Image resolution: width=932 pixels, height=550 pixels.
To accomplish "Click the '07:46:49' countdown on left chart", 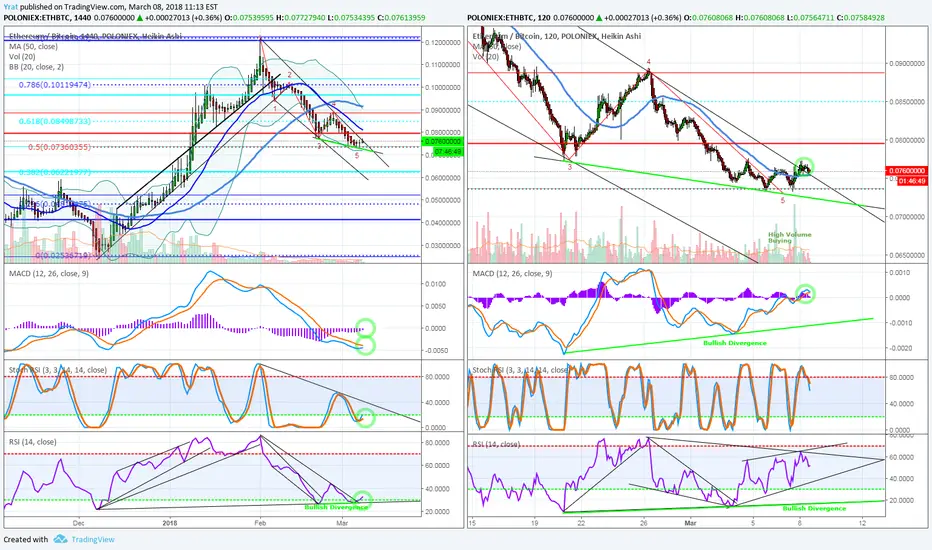I will [x=448, y=152].
